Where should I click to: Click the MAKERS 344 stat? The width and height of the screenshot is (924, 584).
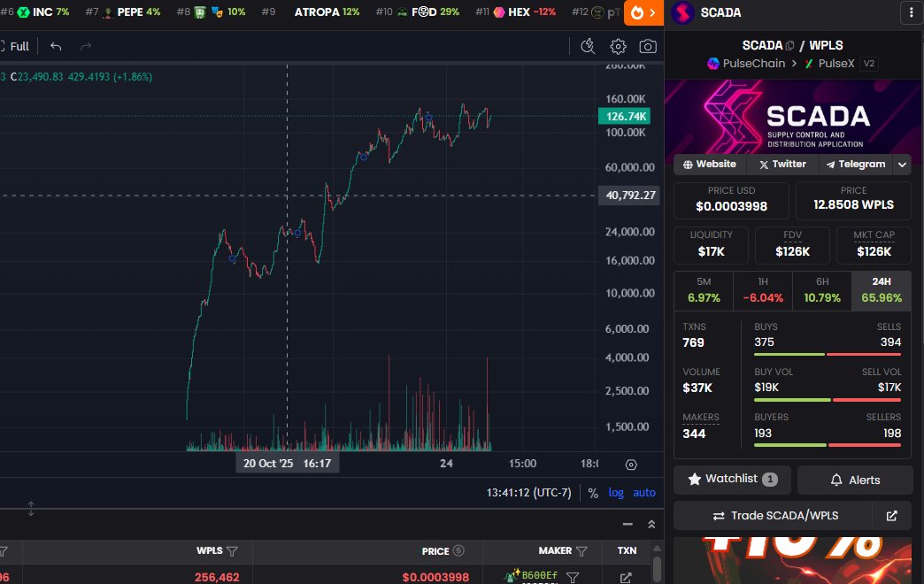click(701, 426)
